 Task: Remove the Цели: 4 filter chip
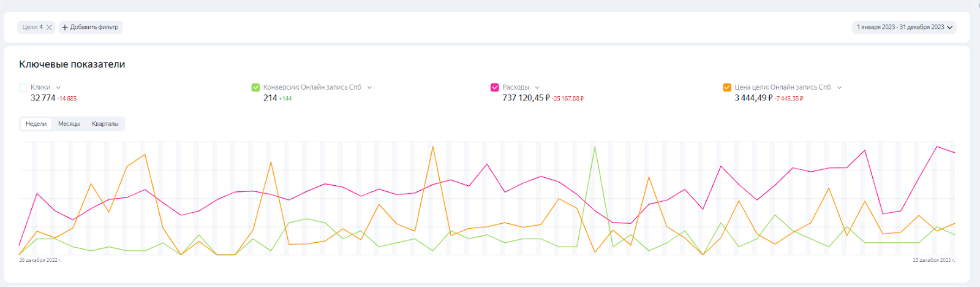click(49, 28)
